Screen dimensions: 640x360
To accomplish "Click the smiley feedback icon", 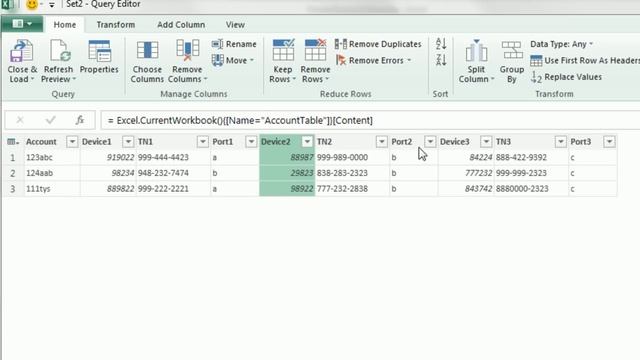I will pos(32,4).
